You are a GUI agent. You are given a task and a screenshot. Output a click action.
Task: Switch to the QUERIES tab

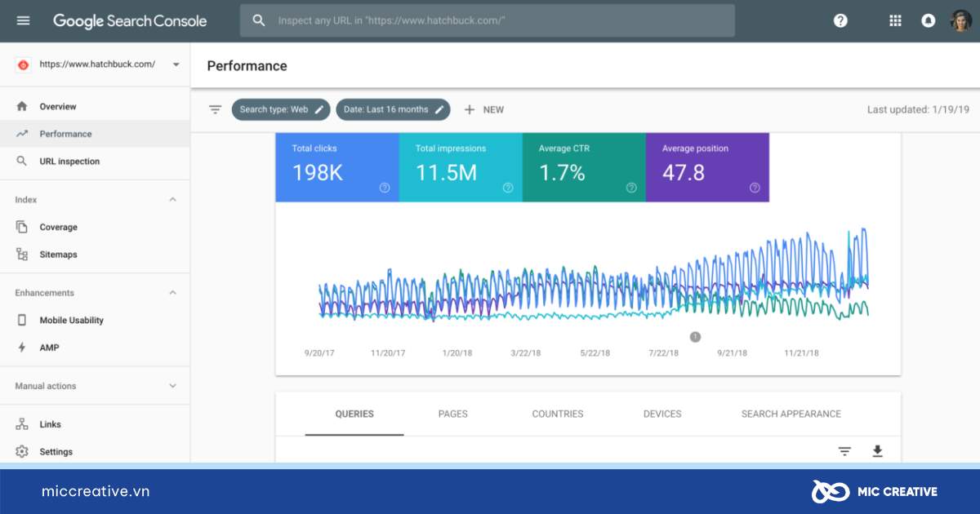pos(354,414)
